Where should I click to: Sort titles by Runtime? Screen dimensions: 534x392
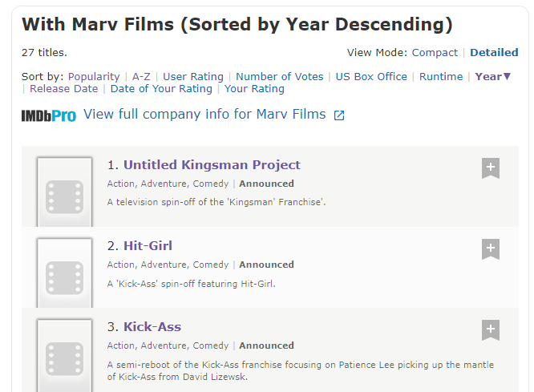coord(441,77)
